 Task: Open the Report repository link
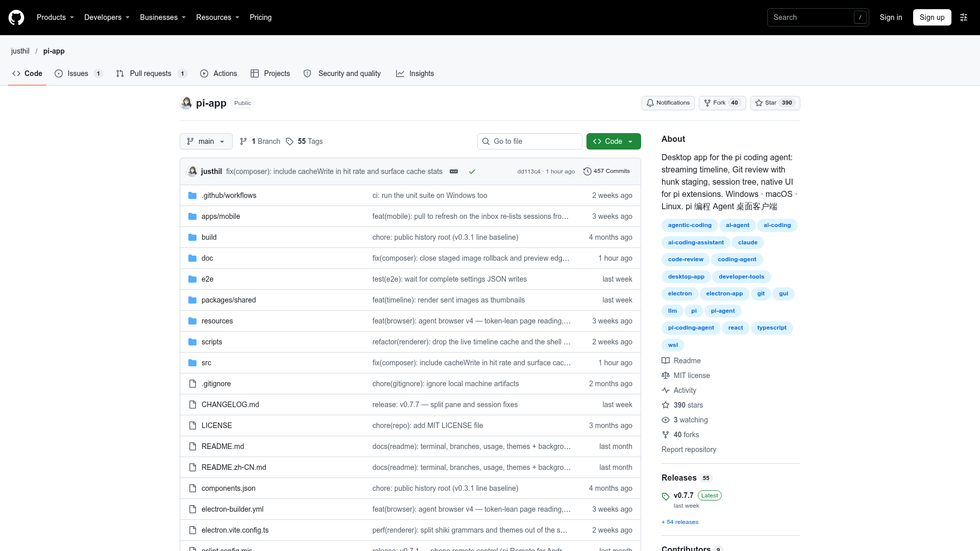[x=689, y=449]
